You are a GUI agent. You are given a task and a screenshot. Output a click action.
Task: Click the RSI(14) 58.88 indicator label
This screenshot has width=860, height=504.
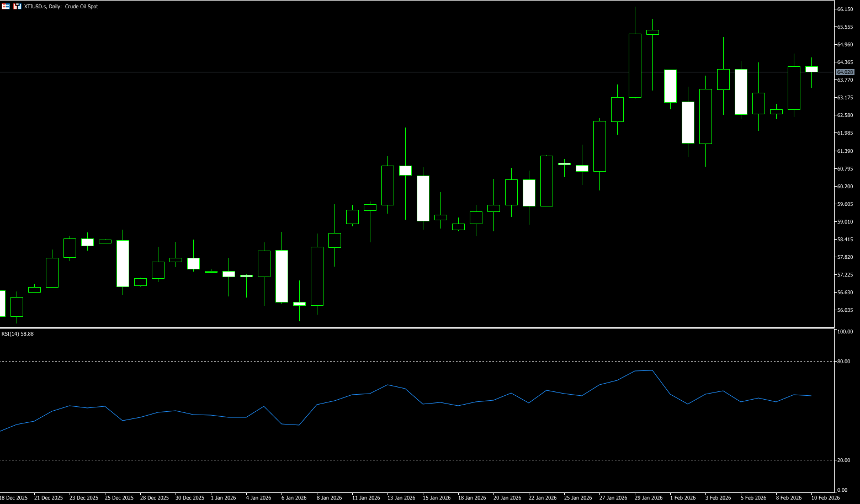(x=18, y=334)
